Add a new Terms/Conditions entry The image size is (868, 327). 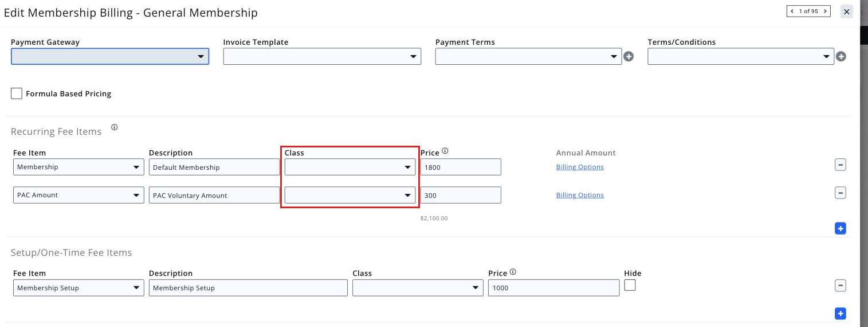click(840, 56)
